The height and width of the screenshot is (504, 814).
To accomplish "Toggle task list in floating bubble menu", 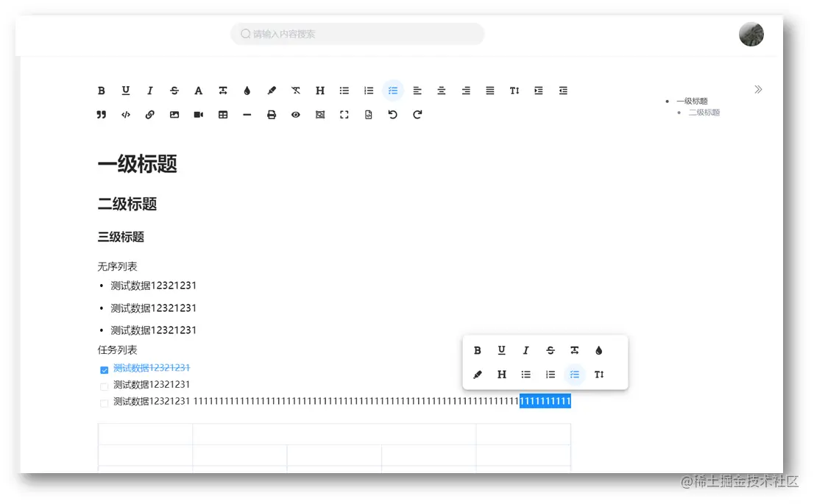I will click(x=575, y=375).
